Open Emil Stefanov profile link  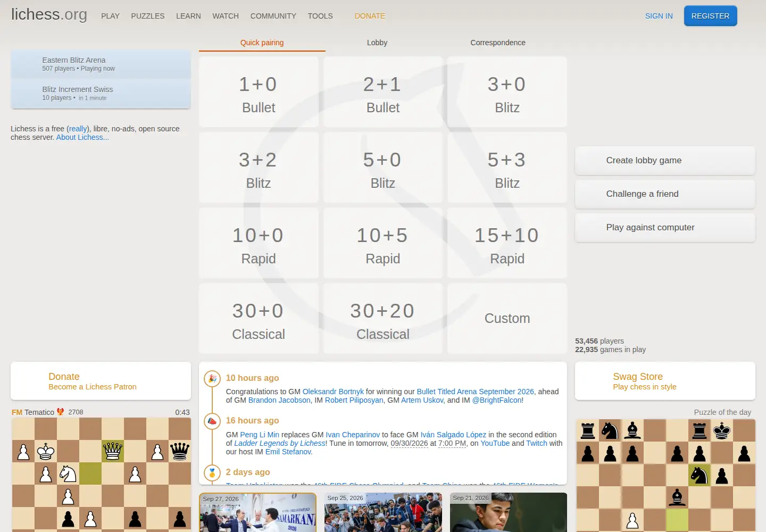pos(288,452)
